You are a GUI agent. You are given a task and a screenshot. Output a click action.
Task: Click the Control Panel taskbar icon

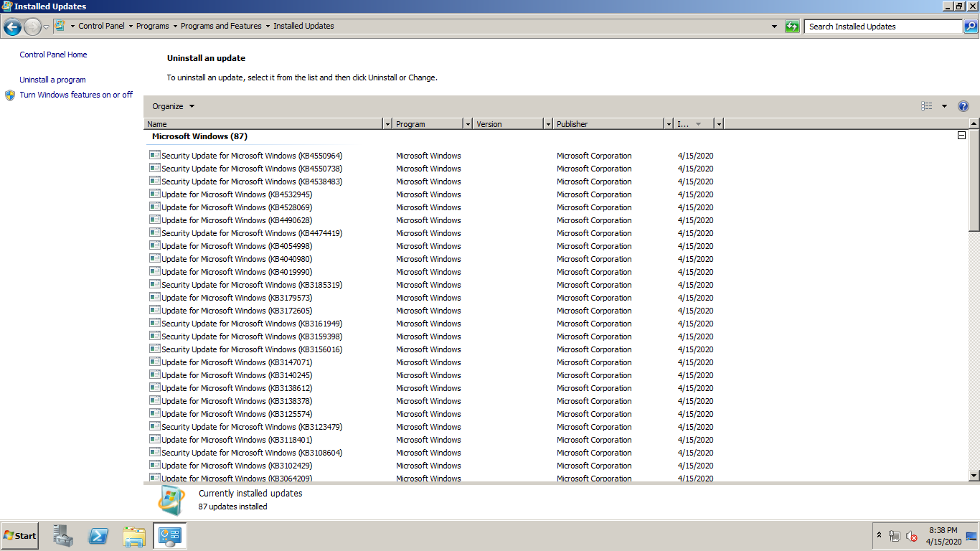click(x=170, y=535)
